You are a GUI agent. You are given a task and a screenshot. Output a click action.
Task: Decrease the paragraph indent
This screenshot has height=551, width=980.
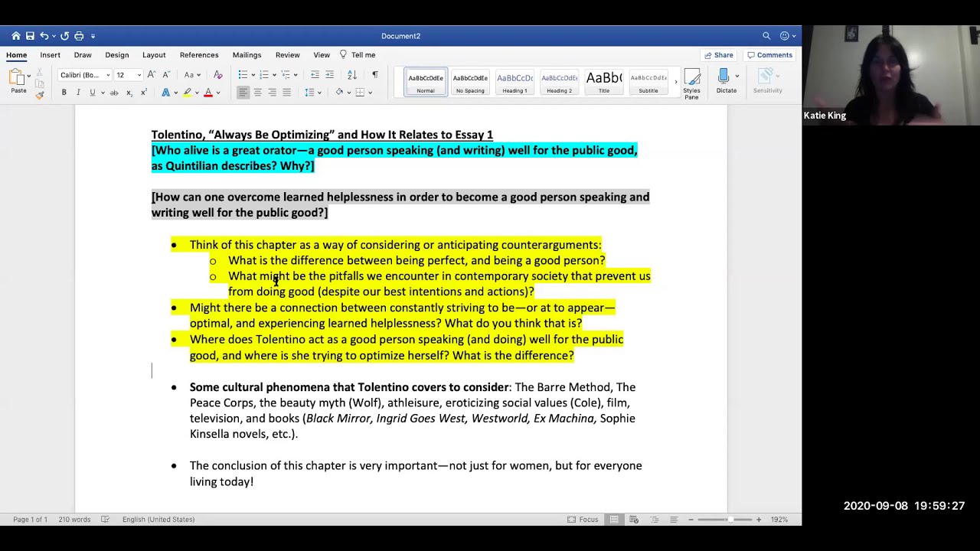click(315, 75)
